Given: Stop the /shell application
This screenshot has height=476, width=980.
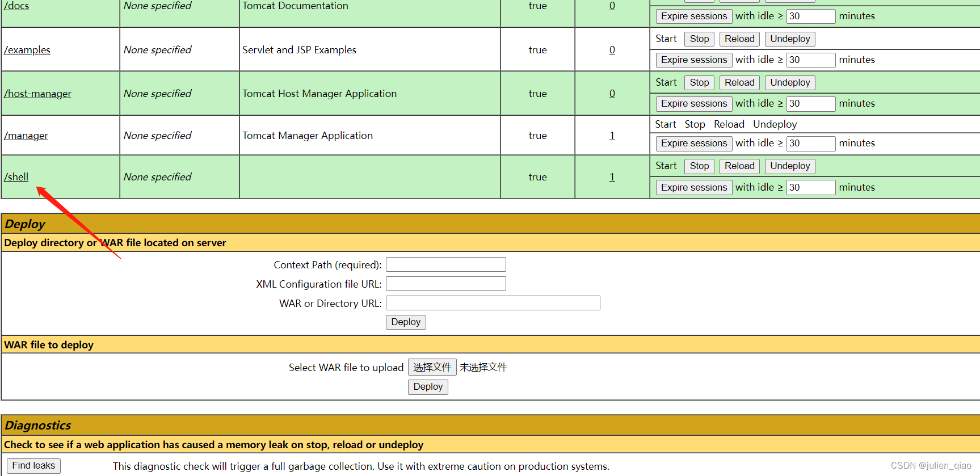Looking at the screenshot, I should [x=699, y=166].
